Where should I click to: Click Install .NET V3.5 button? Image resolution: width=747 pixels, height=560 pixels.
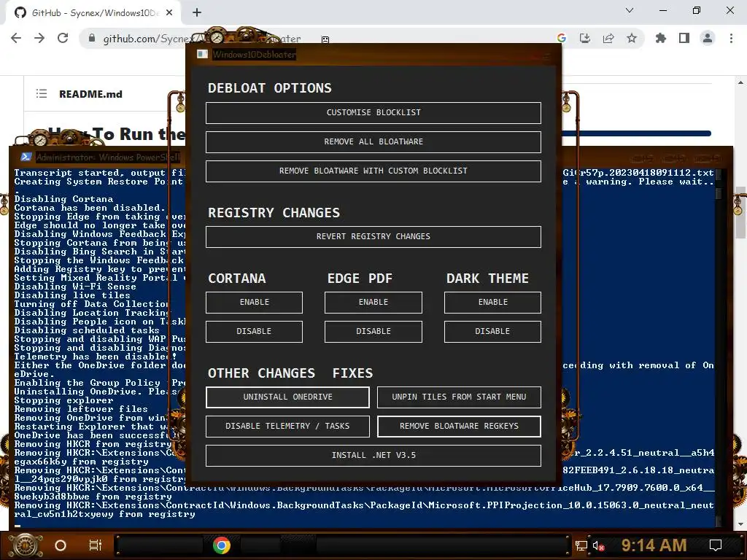(373, 456)
